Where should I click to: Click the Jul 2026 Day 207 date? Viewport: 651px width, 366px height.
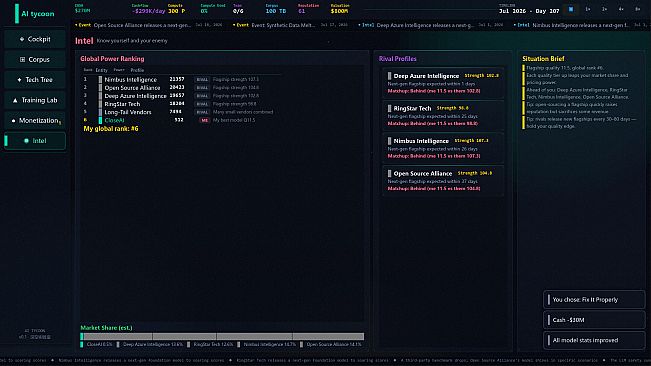click(529, 11)
